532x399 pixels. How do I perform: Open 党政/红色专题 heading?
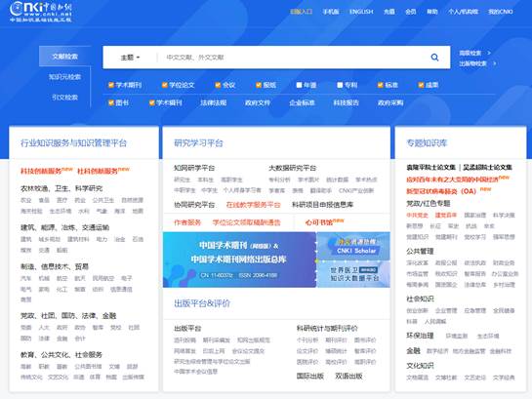tap(429, 203)
